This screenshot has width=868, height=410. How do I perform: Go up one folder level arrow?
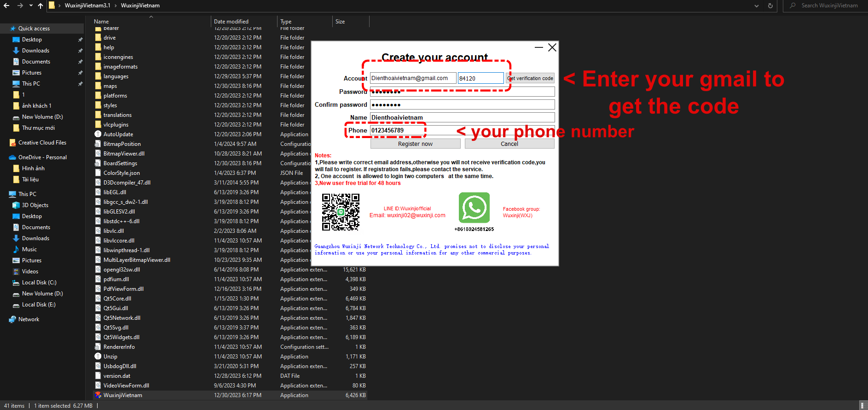pyautogui.click(x=41, y=6)
